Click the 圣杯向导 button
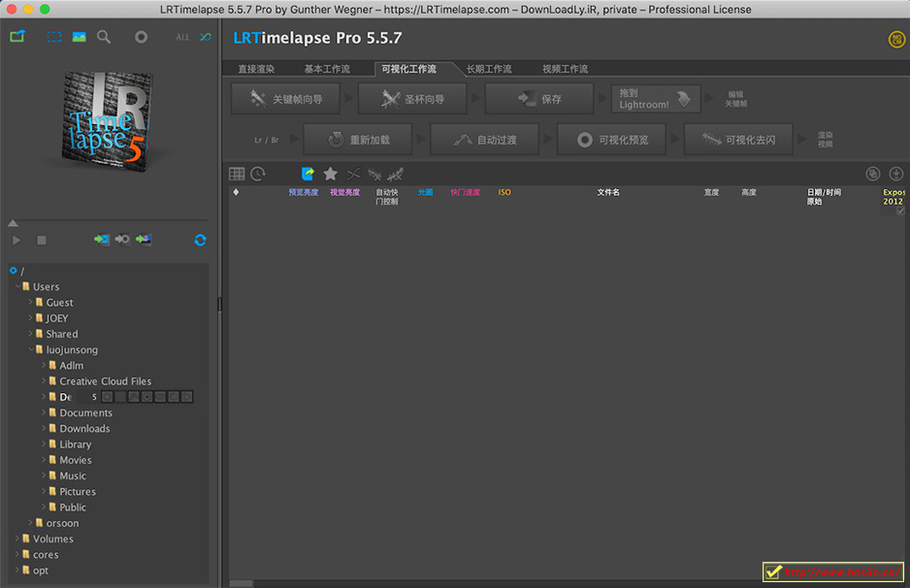The height and width of the screenshot is (588, 910). click(x=412, y=99)
